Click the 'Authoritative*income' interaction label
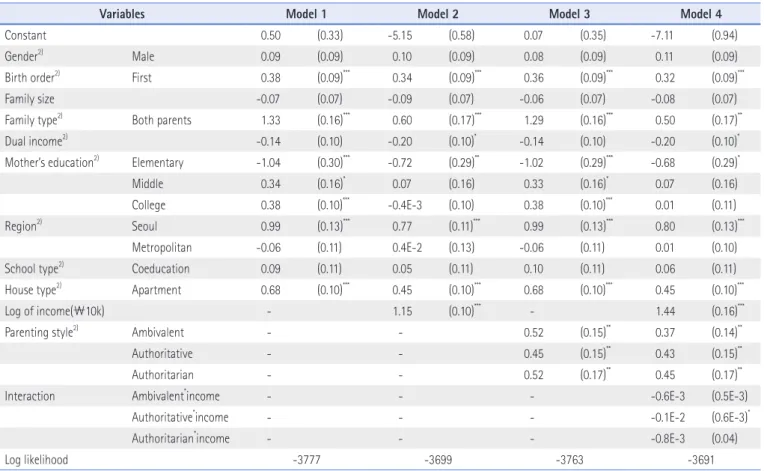764x471 pixels. coord(180,417)
